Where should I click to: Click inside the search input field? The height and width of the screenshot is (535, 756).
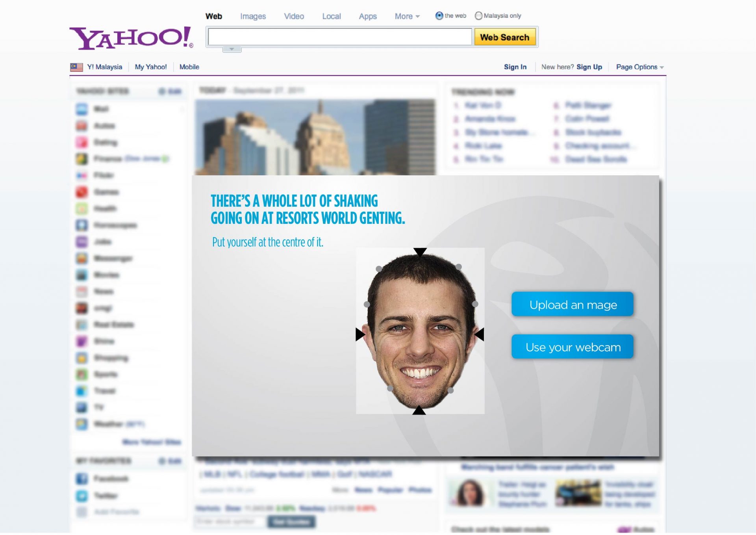339,37
